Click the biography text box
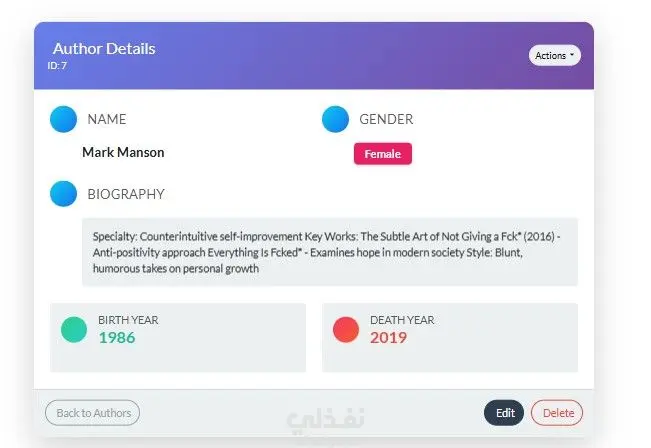The image size is (651, 448). pyautogui.click(x=330, y=252)
